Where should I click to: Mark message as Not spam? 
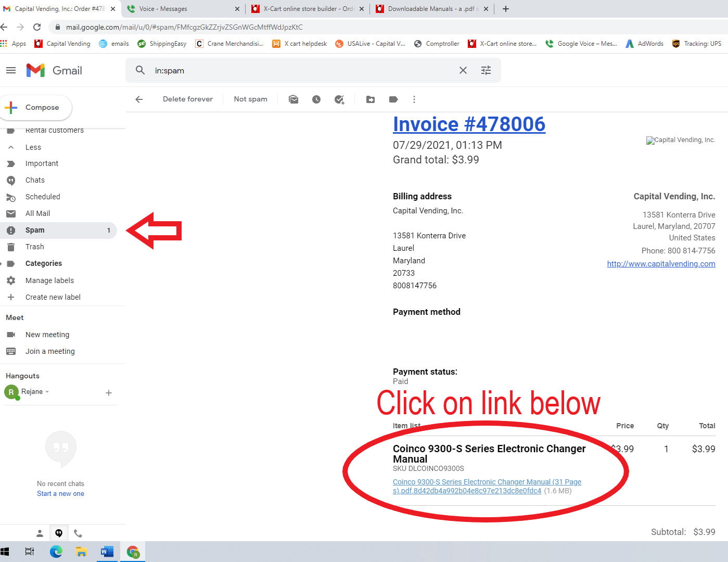click(x=250, y=99)
